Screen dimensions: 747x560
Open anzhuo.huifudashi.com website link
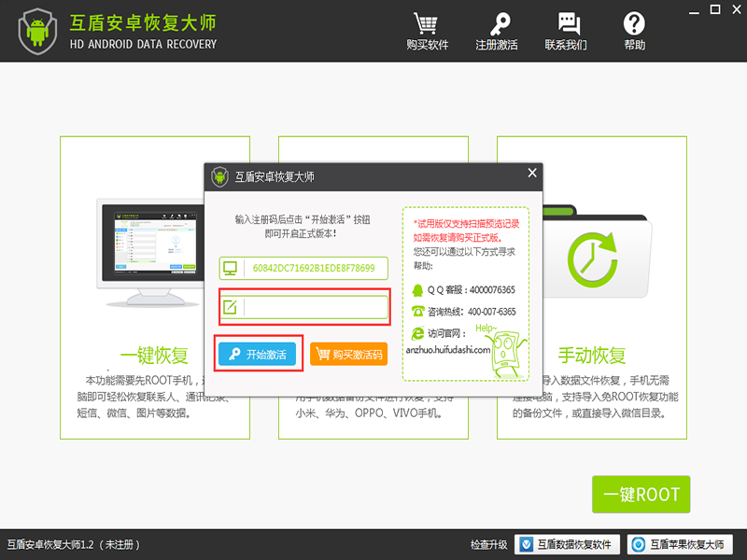[x=448, y=349]
